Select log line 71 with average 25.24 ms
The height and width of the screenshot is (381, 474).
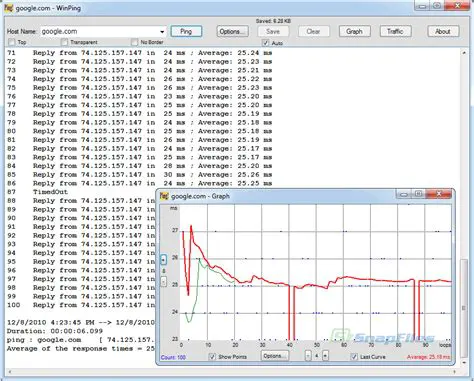pos(139,53)
